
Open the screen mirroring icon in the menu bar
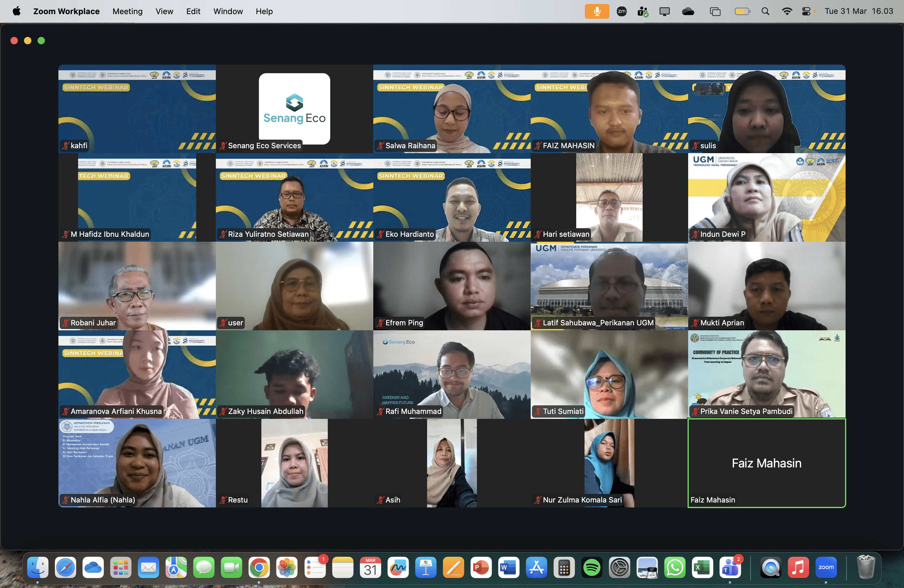(664, 11)
